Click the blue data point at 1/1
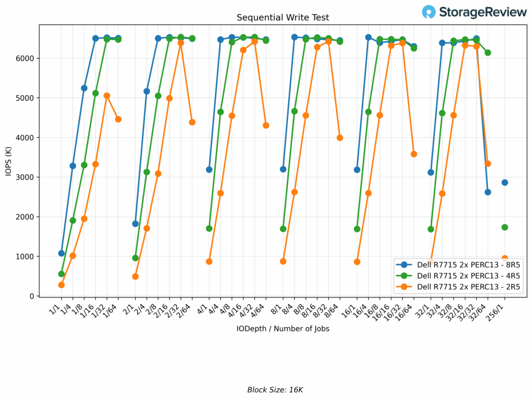This screenshot has height=399, width=532. (x=61, y=254)
